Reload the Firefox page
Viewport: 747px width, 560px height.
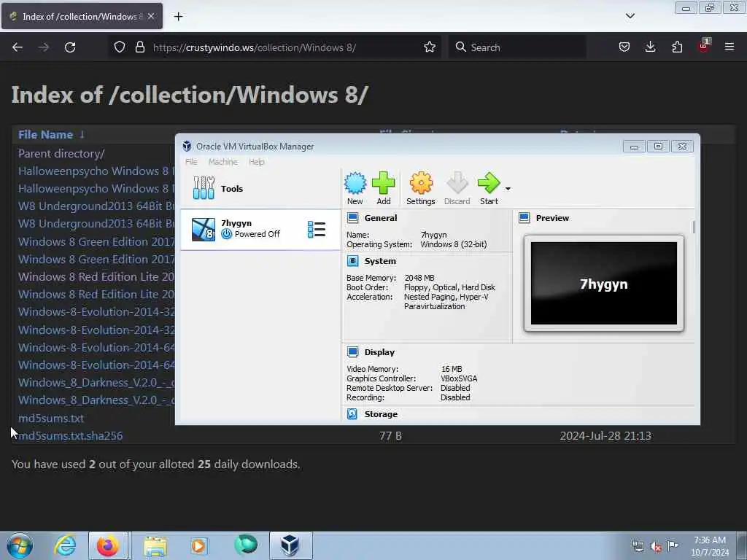(x=70, y=47)
